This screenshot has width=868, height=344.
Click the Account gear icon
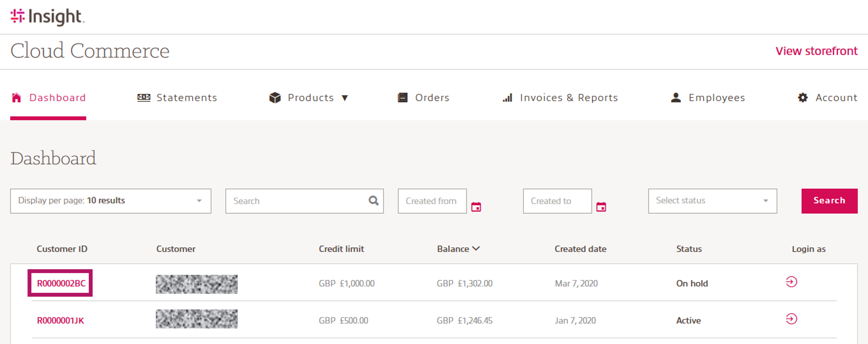point(802,97)
